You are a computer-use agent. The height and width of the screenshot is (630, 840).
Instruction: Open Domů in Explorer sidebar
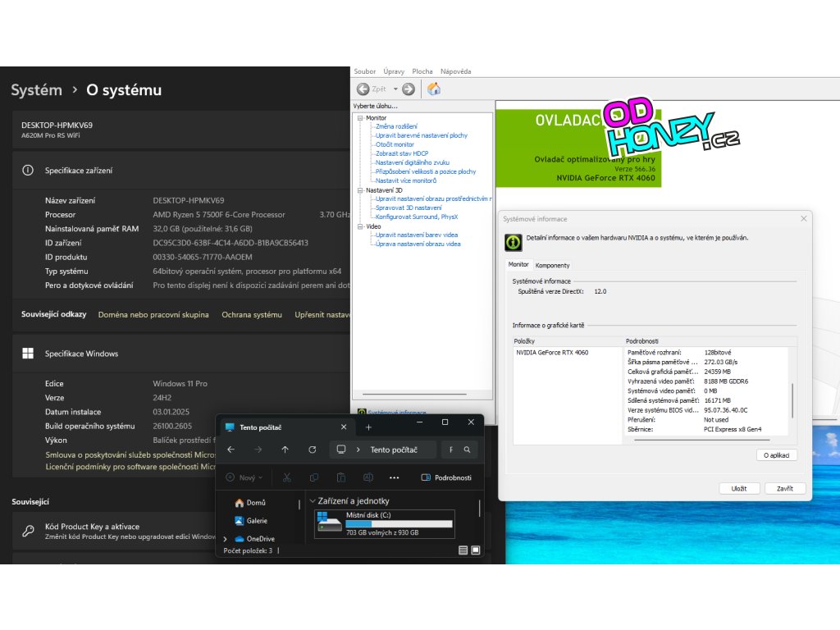(250, 503)
